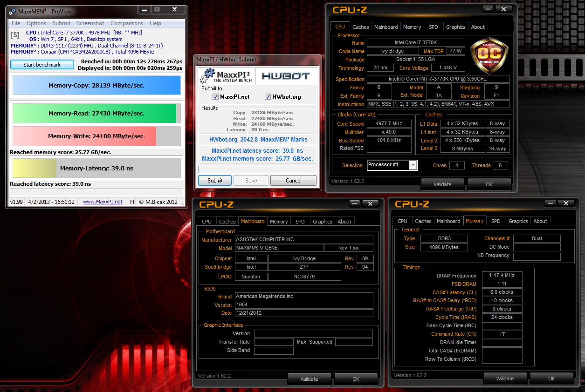Screen dimensions: 585x392
Task: Click the Intel Core i7 3770K name field
Action: click(x=416, y=43)
